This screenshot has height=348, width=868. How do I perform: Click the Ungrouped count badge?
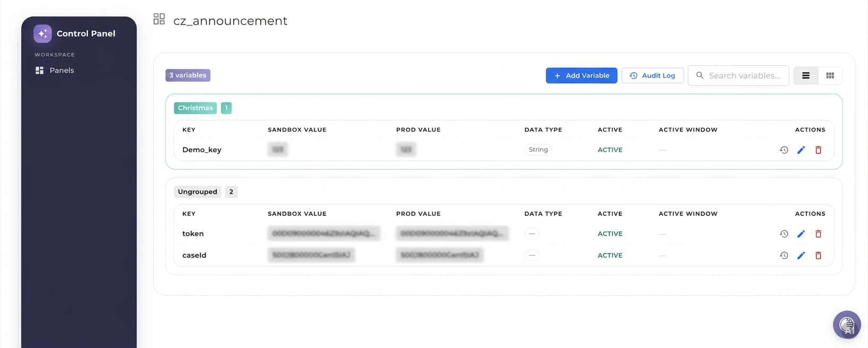231,192
